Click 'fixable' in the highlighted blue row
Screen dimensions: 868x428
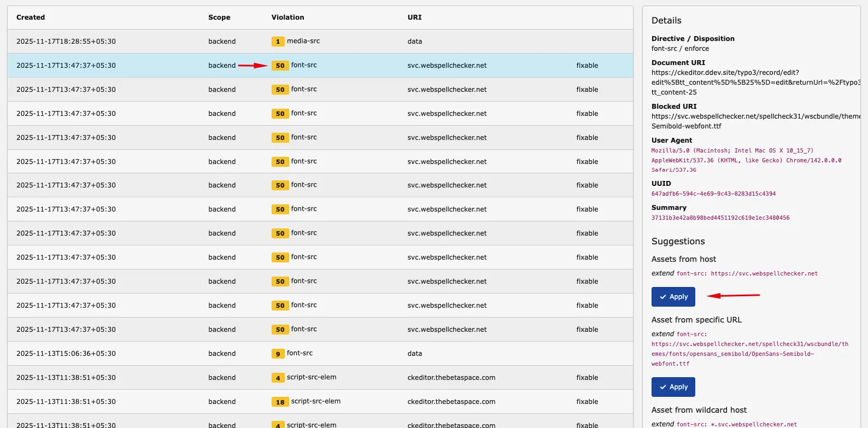[x=587, y=66]
